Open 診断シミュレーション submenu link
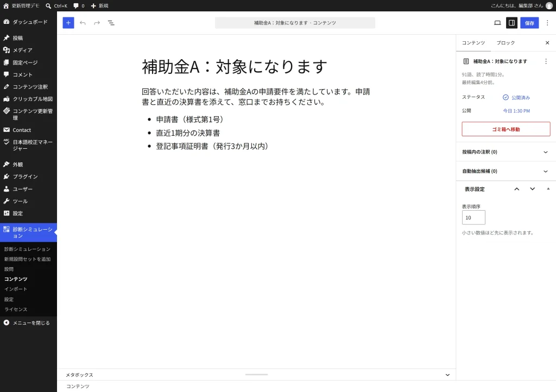 [x=27, y=249]
